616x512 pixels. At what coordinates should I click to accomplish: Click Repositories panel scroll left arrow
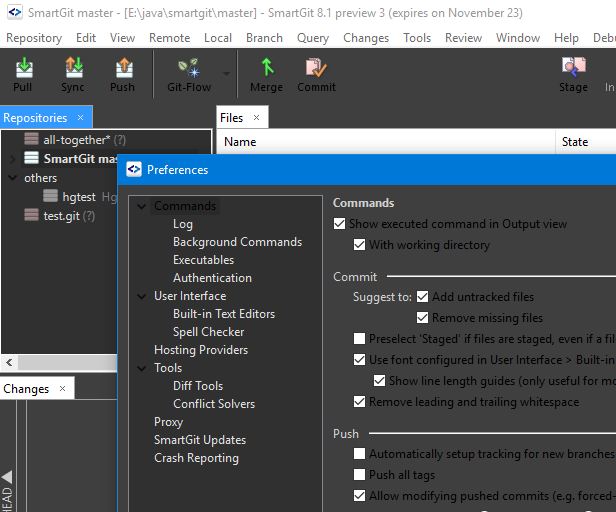point(9,362)
